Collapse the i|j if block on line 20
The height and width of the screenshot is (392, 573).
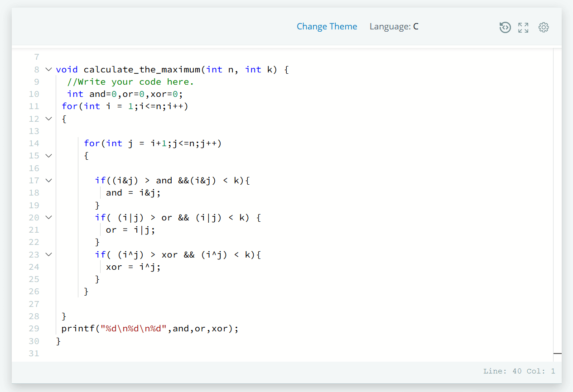[48, 217]
